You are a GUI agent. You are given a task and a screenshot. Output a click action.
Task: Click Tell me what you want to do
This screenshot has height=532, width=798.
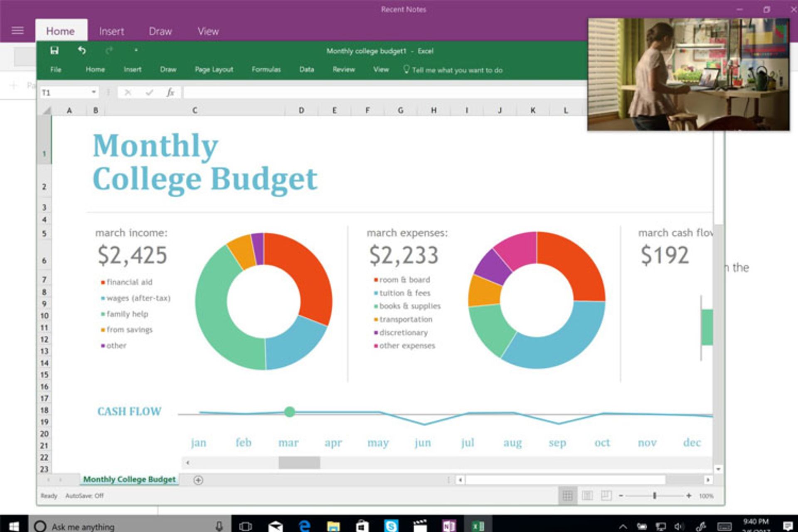(456, 70)
